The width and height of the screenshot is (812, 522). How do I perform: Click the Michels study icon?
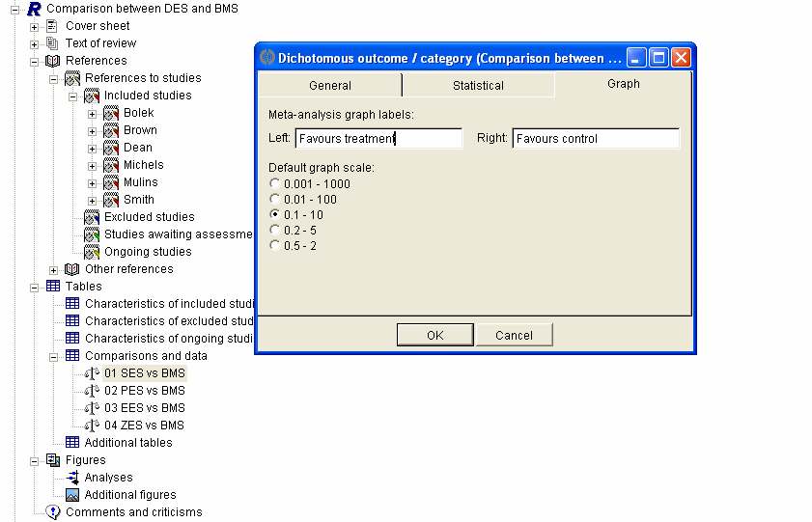pos(111,165)
